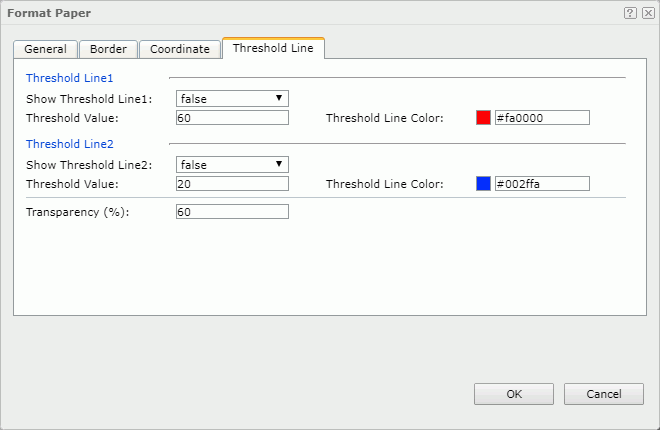Open the Show Threshold Line1 dropdown

pos(232,98)
